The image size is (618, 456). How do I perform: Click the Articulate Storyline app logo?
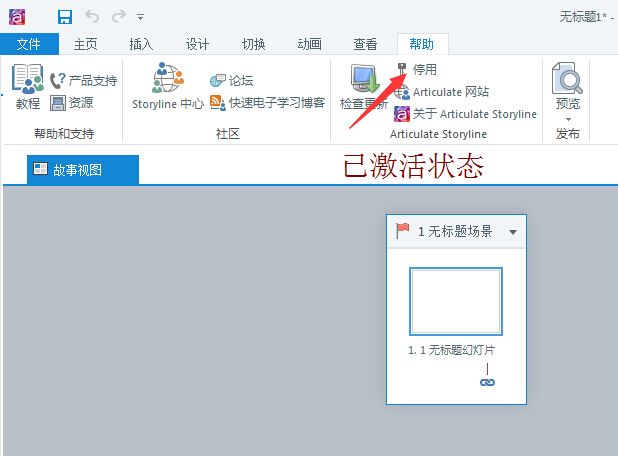[x=17, y=17]
